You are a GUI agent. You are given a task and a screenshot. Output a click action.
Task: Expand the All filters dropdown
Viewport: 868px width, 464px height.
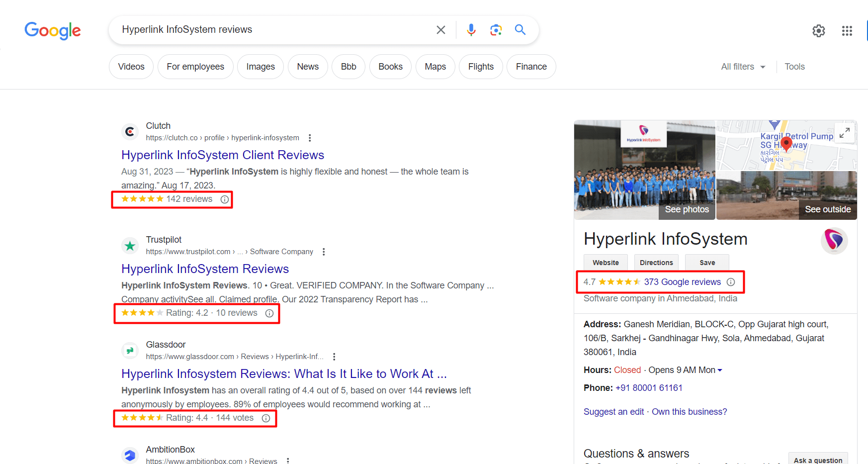(x=743, y=67)
